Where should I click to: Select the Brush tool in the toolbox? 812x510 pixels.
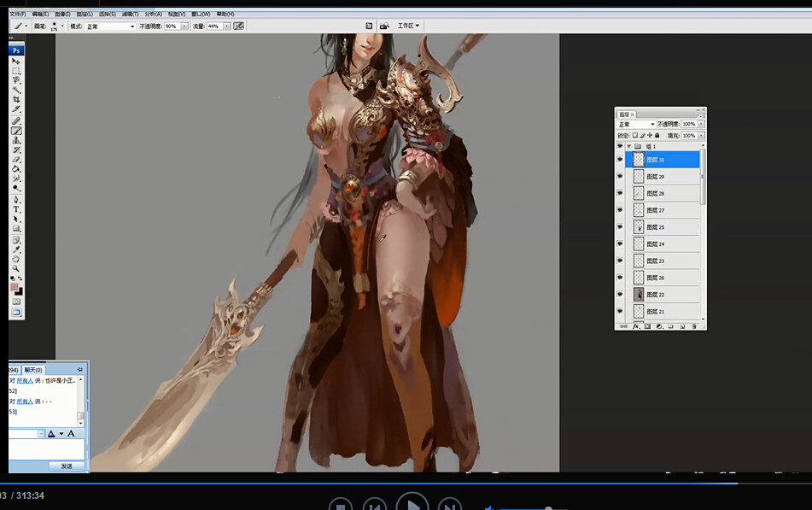pyautogui.click(x=16, y=130)
